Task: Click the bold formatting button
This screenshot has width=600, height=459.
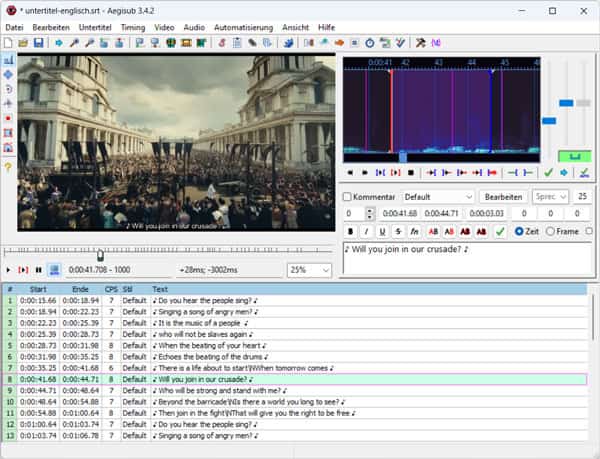Action: point(350,231)
